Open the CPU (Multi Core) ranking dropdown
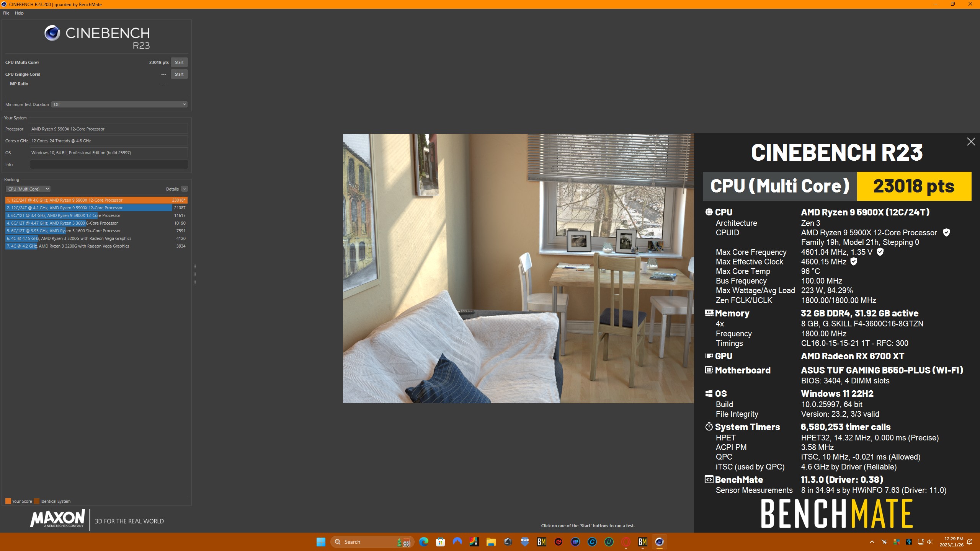The image size is (980, 551). click(28, 189)
